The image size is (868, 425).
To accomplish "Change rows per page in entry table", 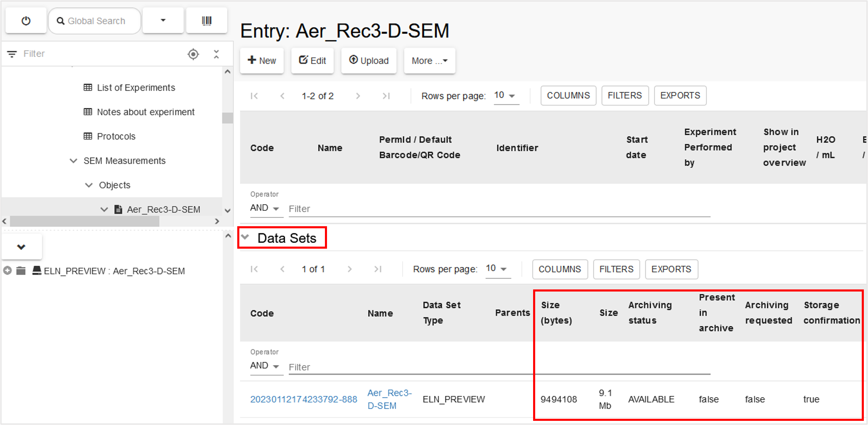I will click(506, 96).
